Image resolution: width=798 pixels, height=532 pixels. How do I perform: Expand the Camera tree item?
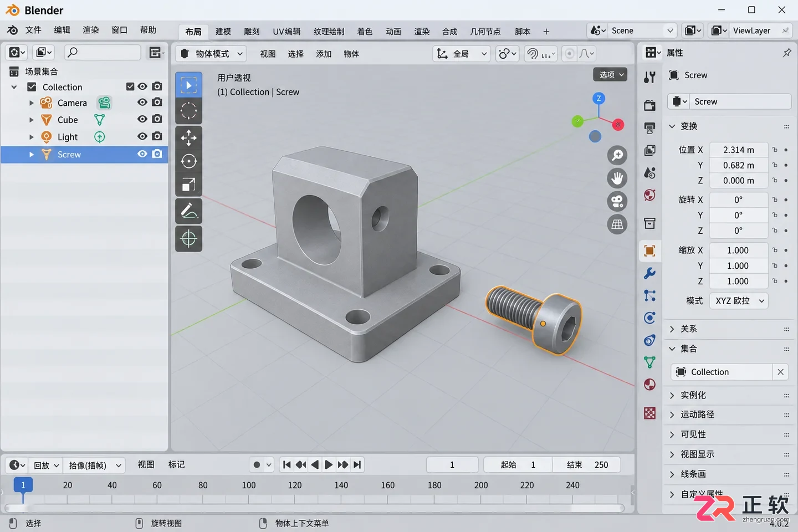pos(32,103)
